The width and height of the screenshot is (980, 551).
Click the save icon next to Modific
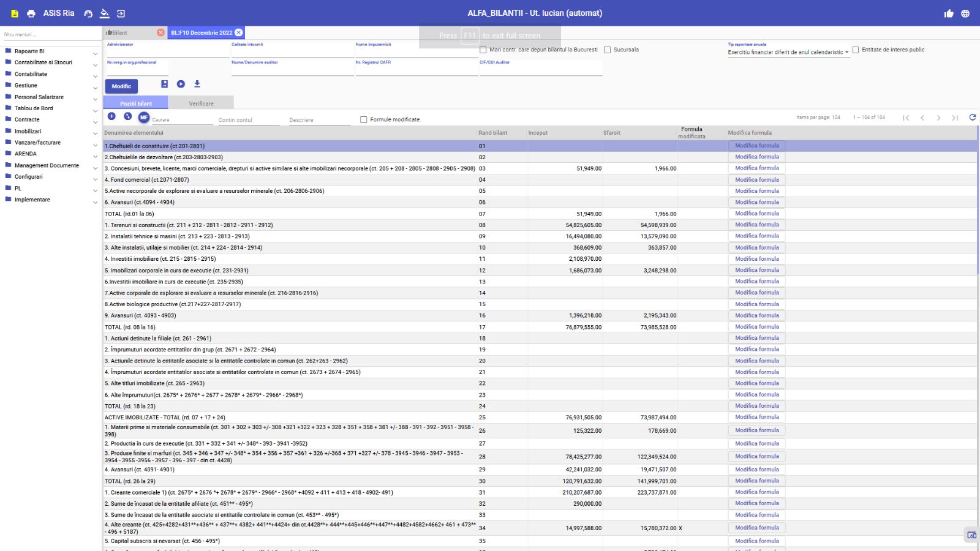point(164,84)
